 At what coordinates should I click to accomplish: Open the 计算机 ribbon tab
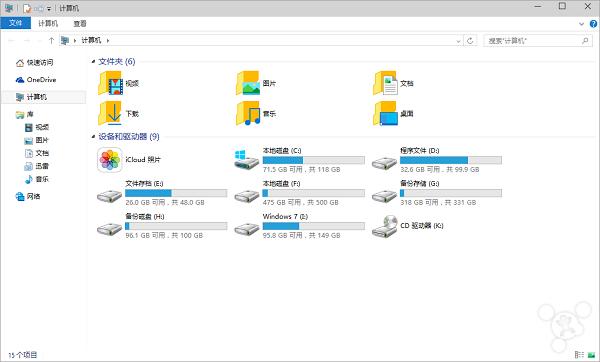pos(48,23)
